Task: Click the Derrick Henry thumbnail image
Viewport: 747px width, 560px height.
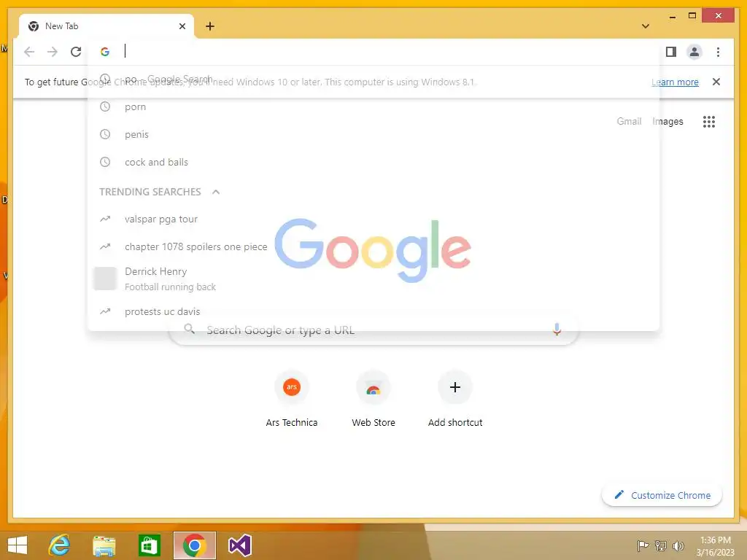Action: coord(105,279)
